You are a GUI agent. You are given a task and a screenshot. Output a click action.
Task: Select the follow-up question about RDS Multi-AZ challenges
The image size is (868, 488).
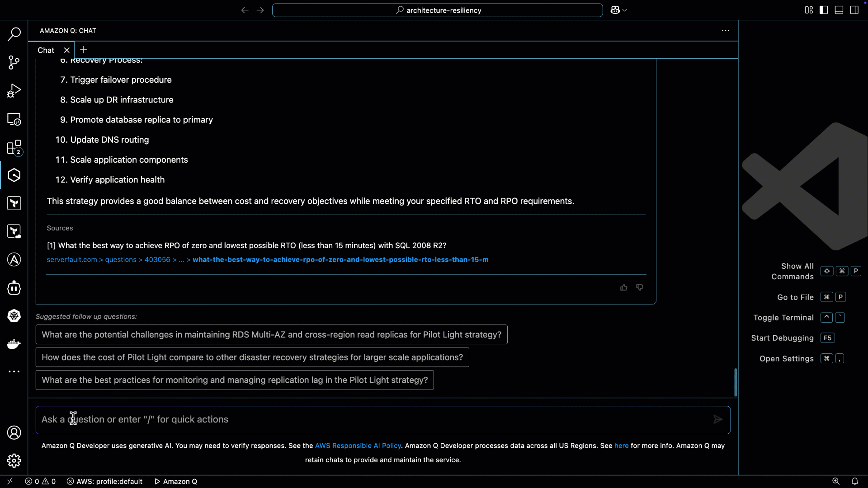(x=271, y=334)
